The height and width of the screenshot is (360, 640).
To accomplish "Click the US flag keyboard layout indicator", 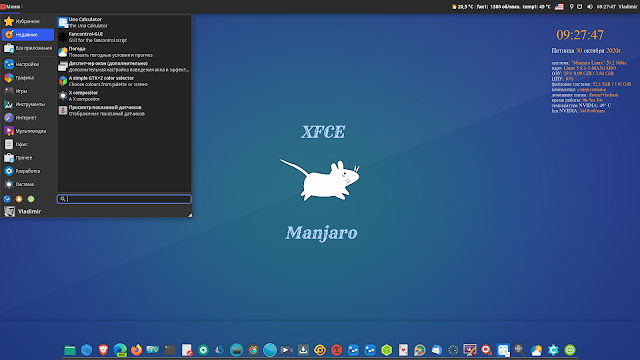I will 559,7.
